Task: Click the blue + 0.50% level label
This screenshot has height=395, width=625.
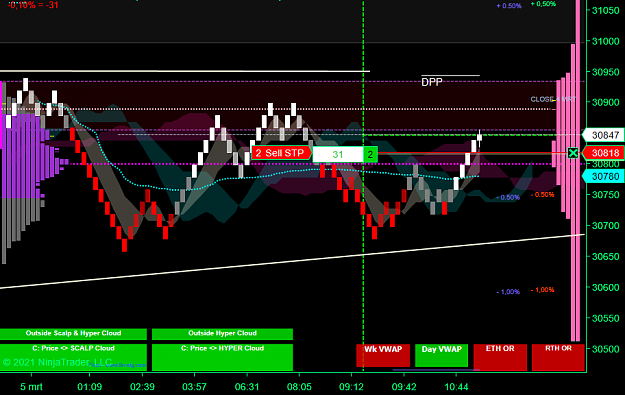Action: [x=509, y=6]
